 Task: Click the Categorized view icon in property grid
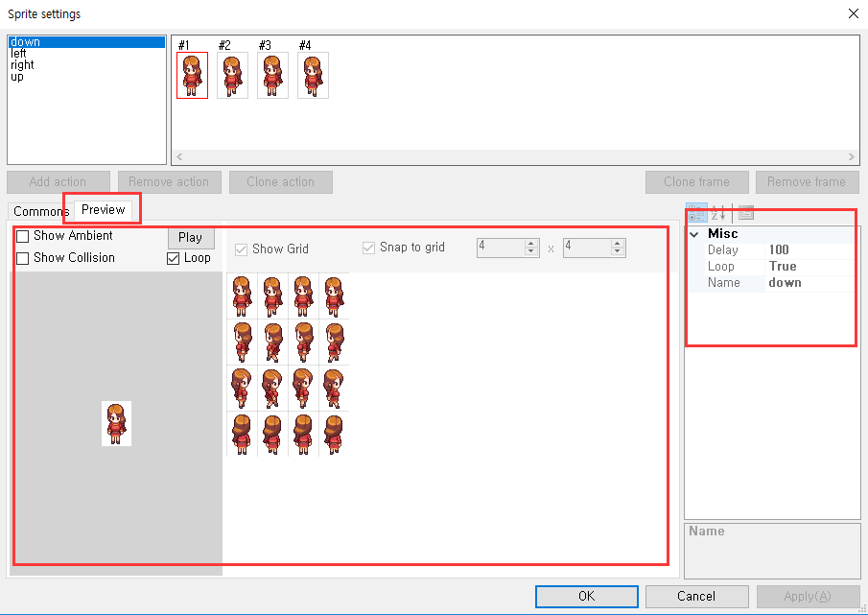coord(697,213)
